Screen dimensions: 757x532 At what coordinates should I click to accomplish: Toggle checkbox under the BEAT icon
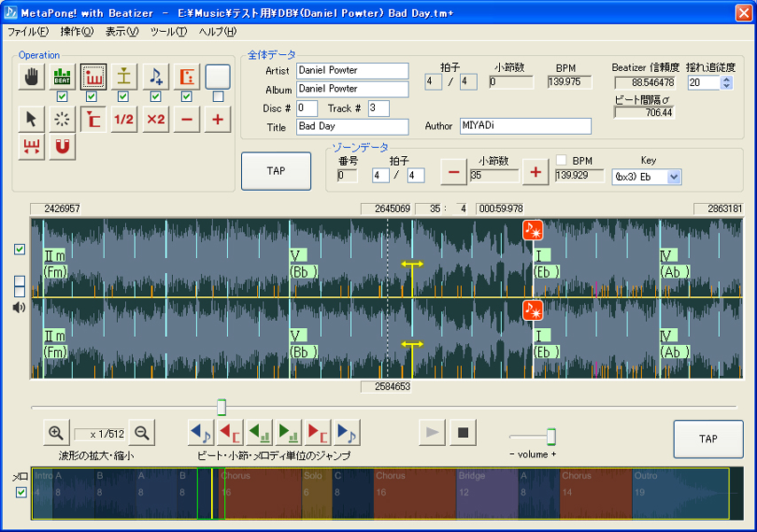click(62, 97)
